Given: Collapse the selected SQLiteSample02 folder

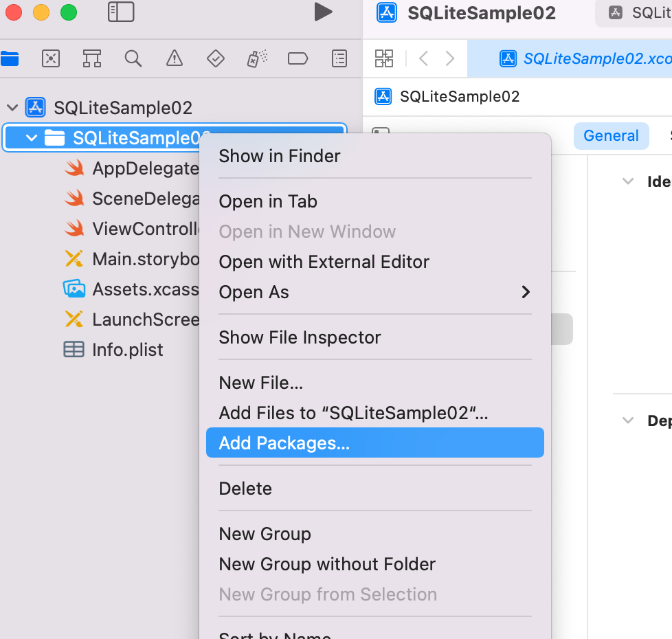Looking at the screenshot, I should coord(32,138).
